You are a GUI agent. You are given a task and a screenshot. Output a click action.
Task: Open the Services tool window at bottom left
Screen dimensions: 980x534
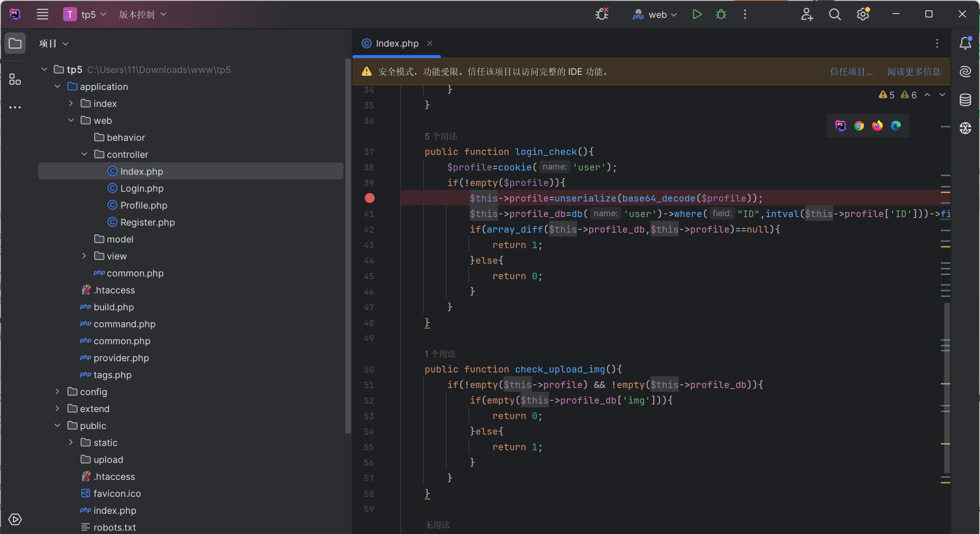pos(15,519)
